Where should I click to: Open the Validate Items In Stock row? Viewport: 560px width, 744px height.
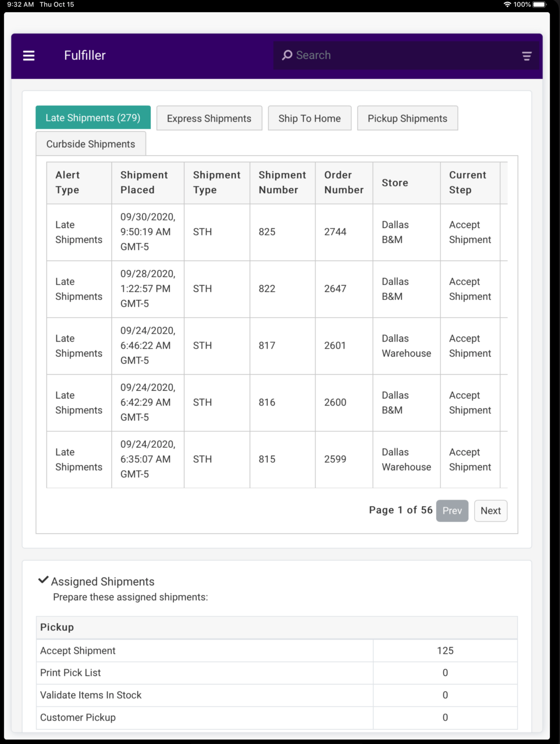coord(277,695)
